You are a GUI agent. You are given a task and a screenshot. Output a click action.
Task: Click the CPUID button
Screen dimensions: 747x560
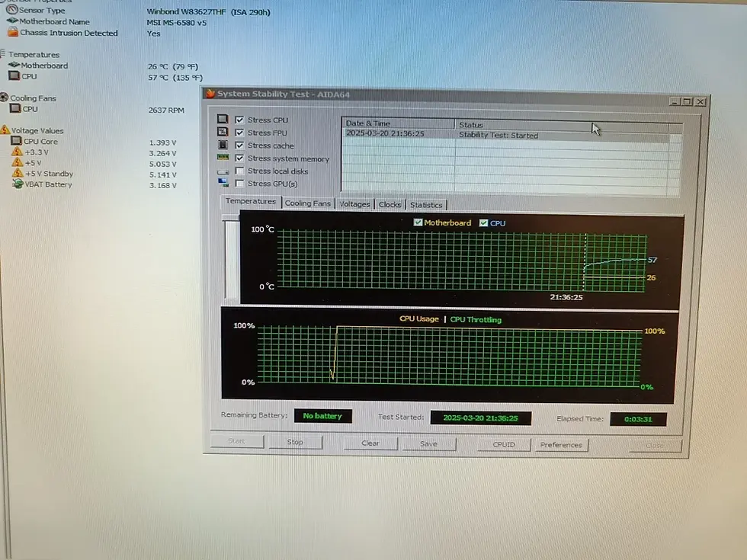(504, 444)
